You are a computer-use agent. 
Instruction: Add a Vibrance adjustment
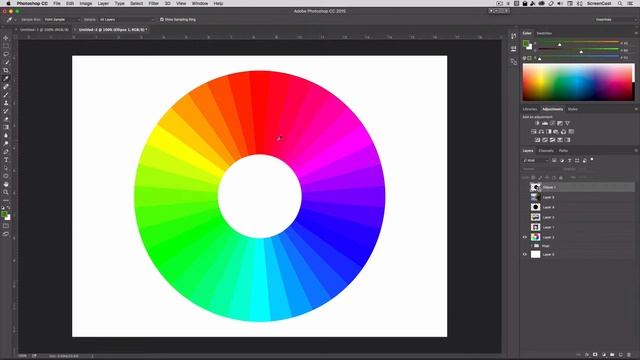[x=567, y=123]
